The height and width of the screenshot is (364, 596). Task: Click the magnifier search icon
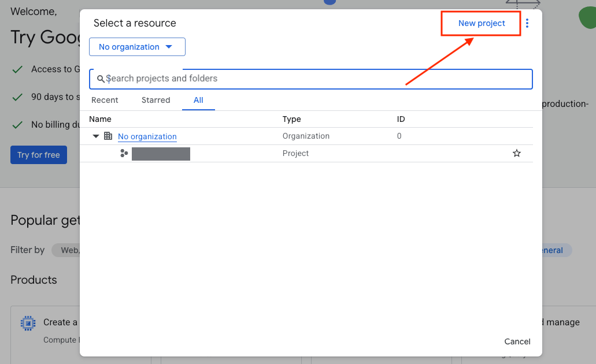click(101, 79)
